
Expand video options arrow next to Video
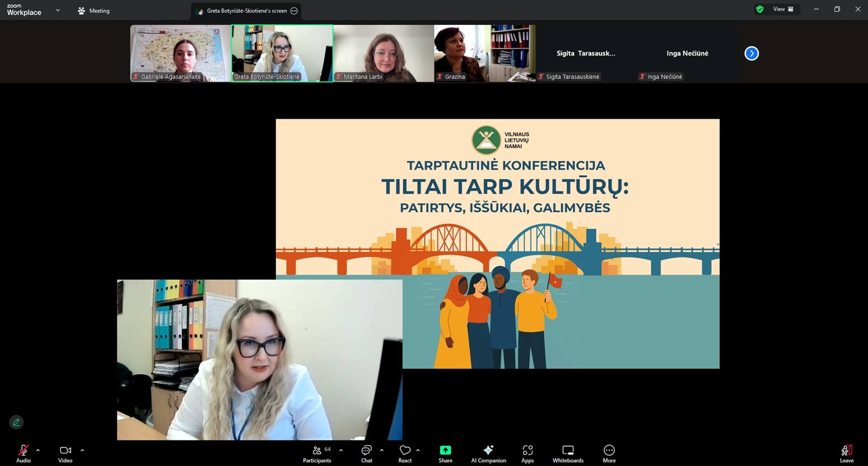pos(82,450)
